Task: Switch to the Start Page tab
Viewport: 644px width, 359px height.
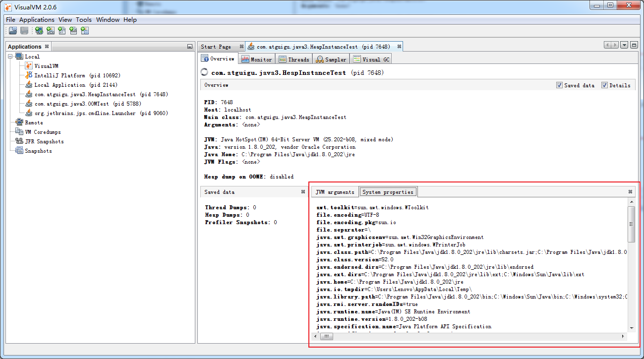Action: (x=216, y=47)
